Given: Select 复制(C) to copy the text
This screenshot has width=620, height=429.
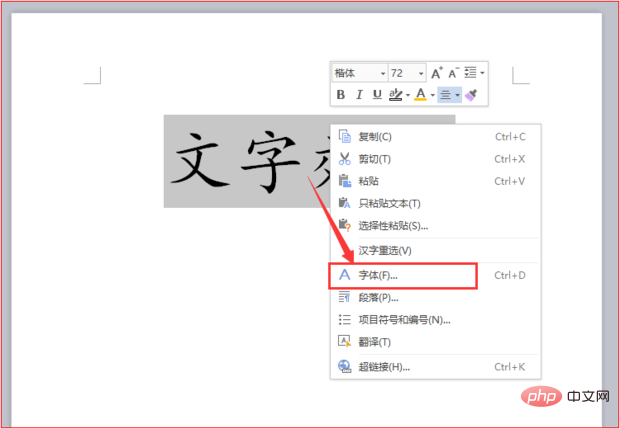Looking at the screenshot, I should (375, 137).
